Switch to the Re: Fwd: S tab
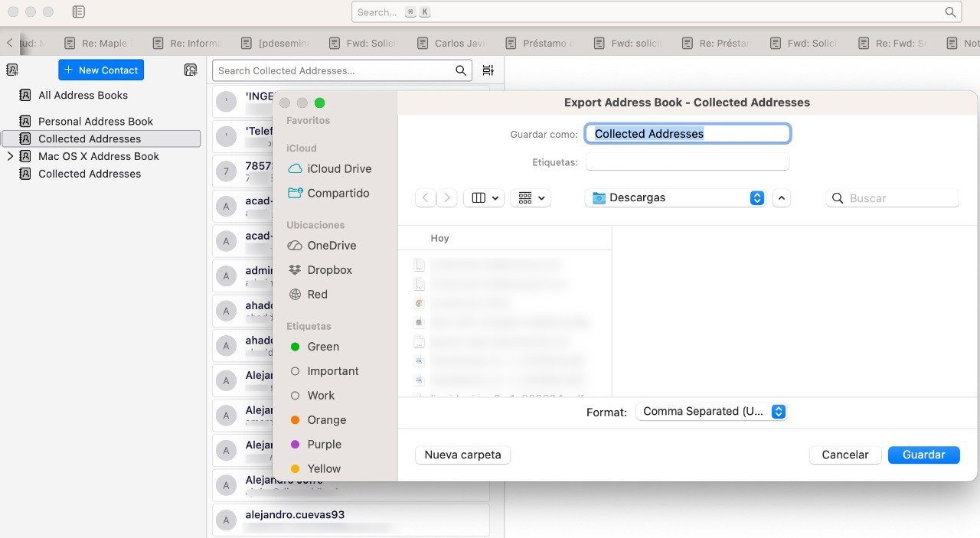 coord(892,44)
